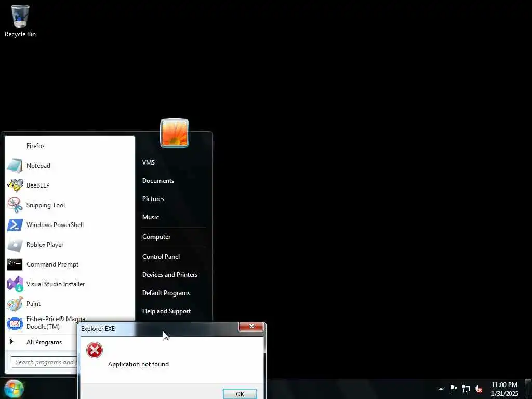Click the 'Application not found' message text
Image resolution: width=532 pixels, height=399 pixels.
pos(138,364)
